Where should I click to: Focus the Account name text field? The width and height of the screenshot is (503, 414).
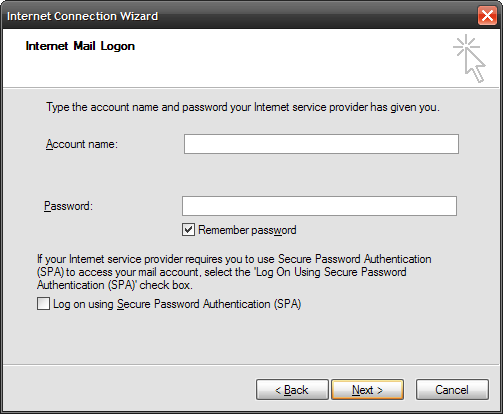[x=321, y=144]
